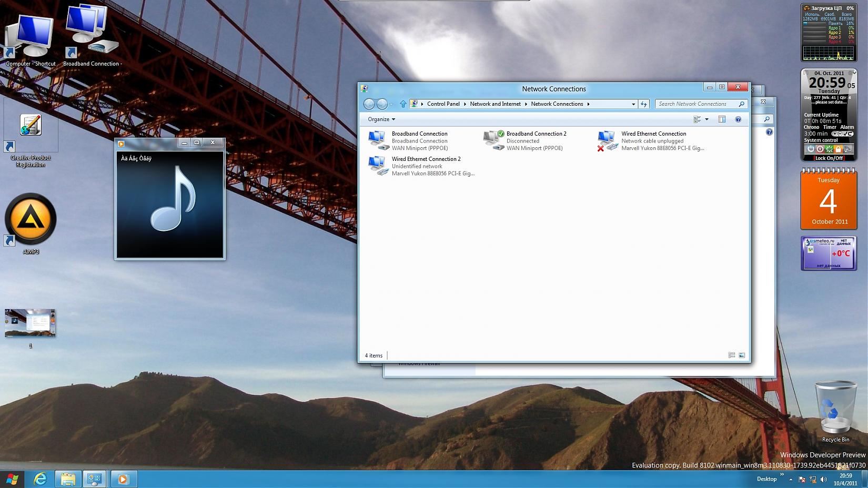The width and height of the screenshot is (868, 488).
Task: Click Control Panel in the breadcrumb path
Action: (443, 104)
